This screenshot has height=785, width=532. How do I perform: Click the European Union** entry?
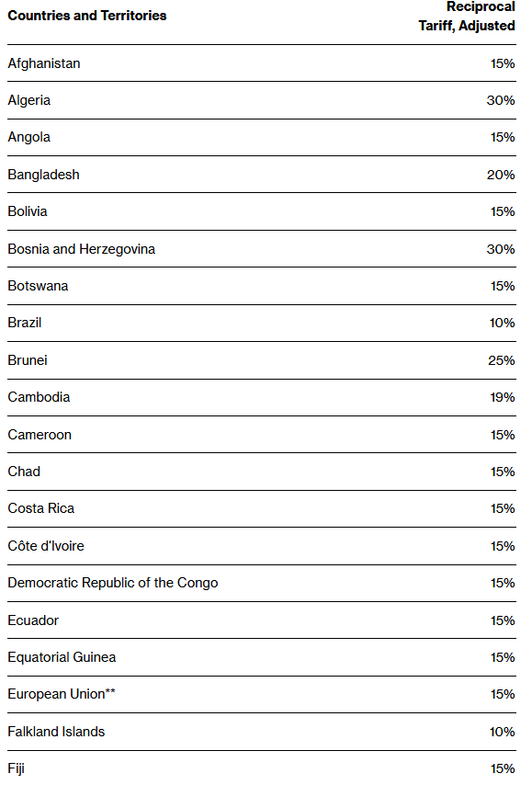tap(62, 694)
